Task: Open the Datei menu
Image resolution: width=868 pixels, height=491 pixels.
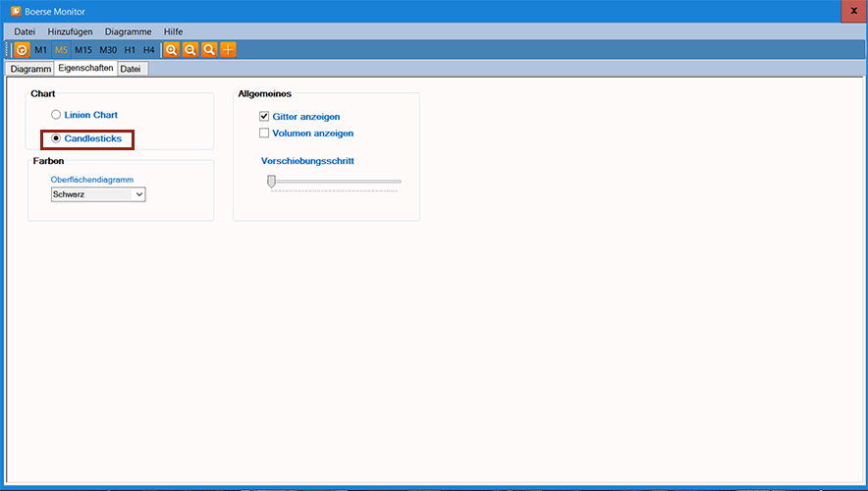Action: click(x=25, y=31)
